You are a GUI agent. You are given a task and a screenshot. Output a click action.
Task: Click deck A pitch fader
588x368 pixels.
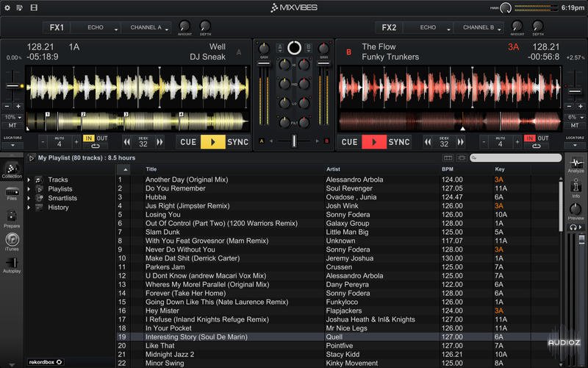[x=12, y=86]
